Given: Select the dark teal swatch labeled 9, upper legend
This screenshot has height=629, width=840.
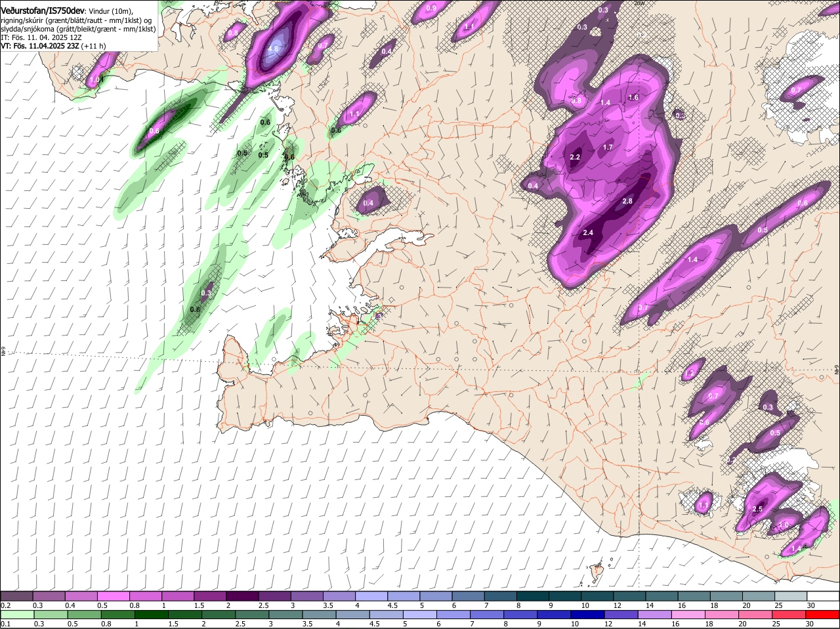Looking at the screenshot, I should tap(564, 596).
